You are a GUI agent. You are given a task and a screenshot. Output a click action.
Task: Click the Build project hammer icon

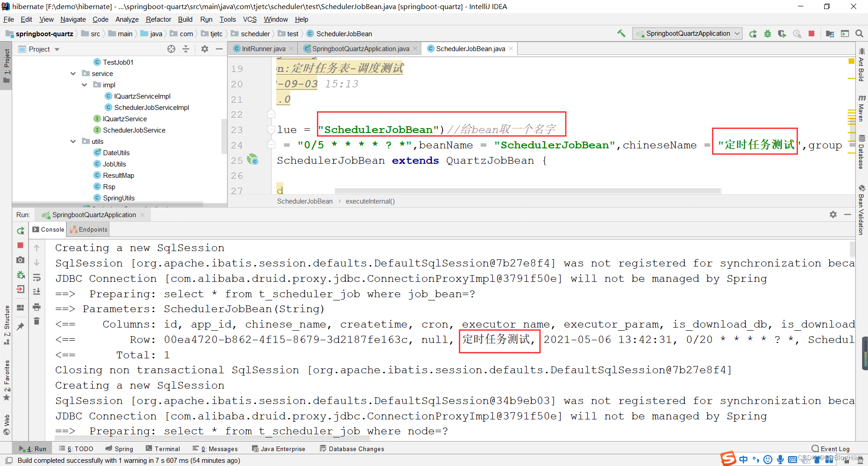[622, 33]
